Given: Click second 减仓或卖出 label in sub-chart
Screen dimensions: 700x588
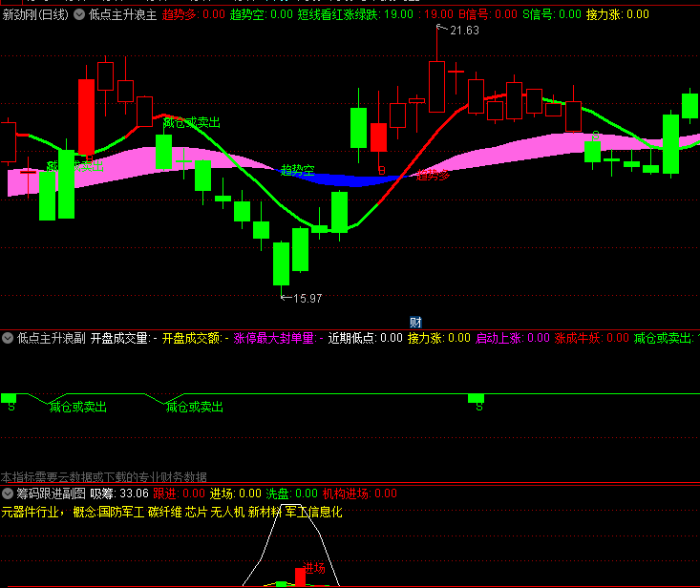Looking at the screenshot, I should click(x=194, y=407).
